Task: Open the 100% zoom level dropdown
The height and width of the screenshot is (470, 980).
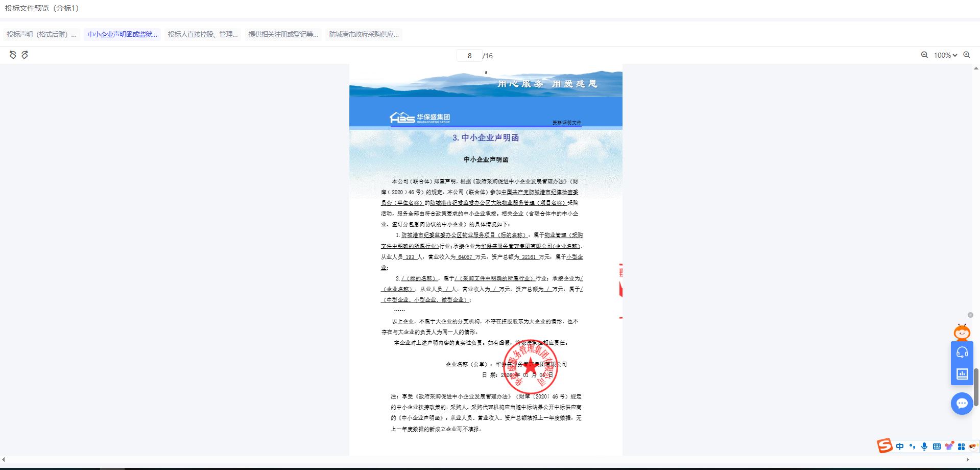Action: [x=945, y=55]
